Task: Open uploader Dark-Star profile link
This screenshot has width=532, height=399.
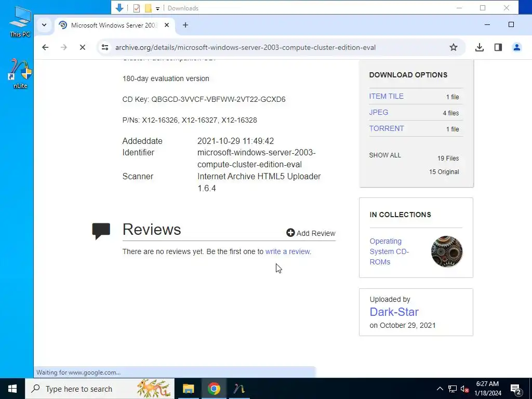Action: pos(394,312)
